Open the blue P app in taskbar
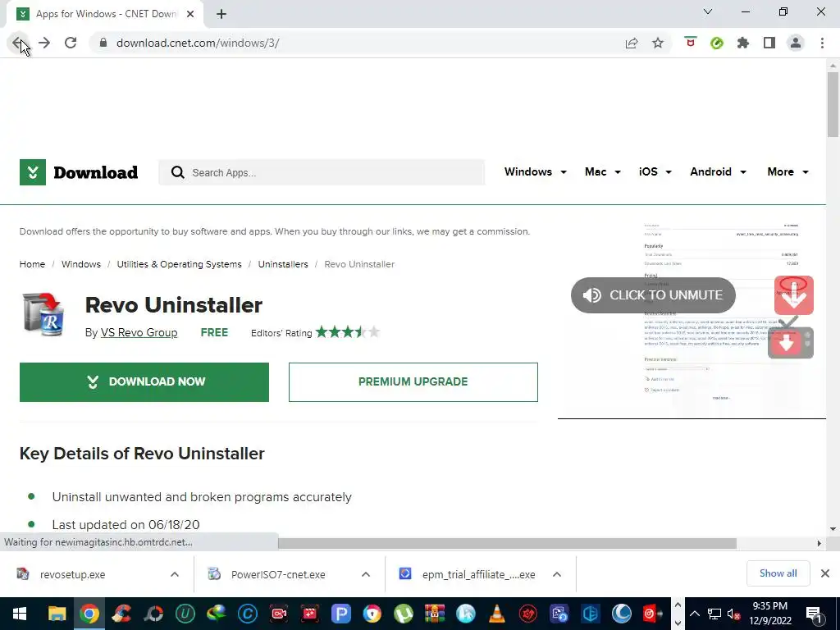The image size is (840, 630). tap(340, 614)
